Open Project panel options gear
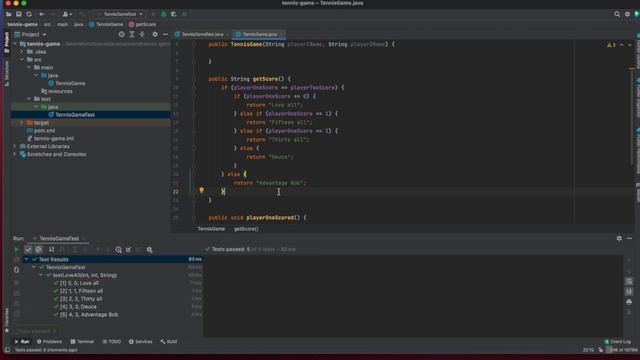Screen dimensions: 640x360 (x=155, y=35)
